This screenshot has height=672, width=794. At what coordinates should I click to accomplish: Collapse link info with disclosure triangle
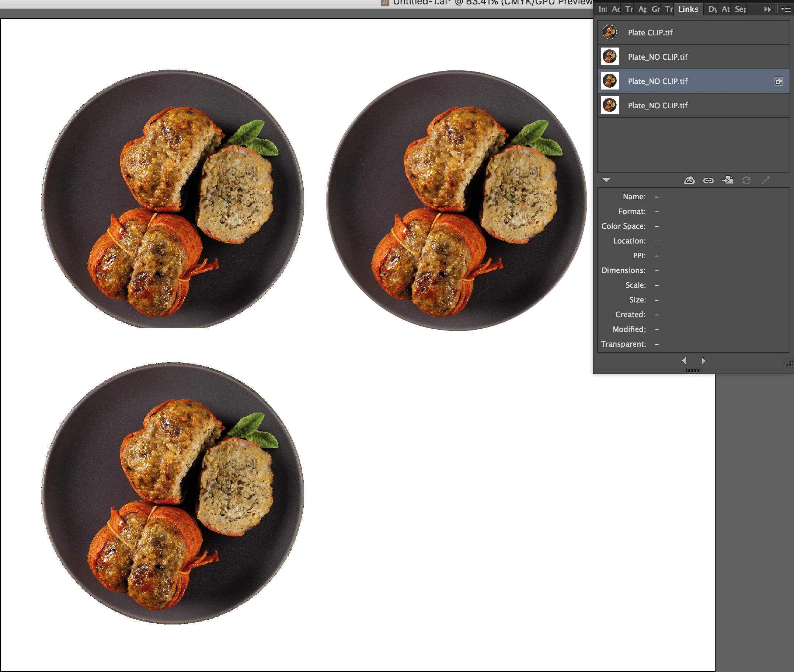[606, 180]
